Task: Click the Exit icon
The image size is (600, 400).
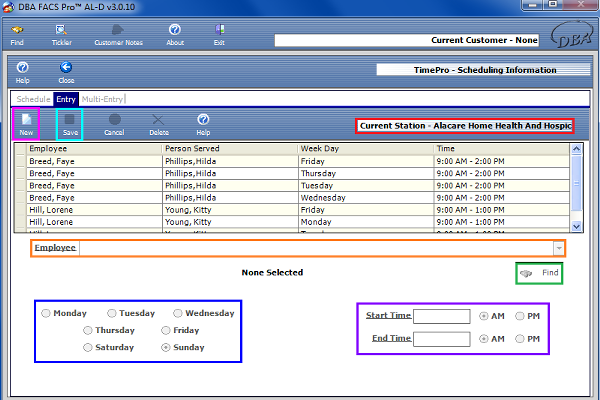Action: click(x=219, y=35)
